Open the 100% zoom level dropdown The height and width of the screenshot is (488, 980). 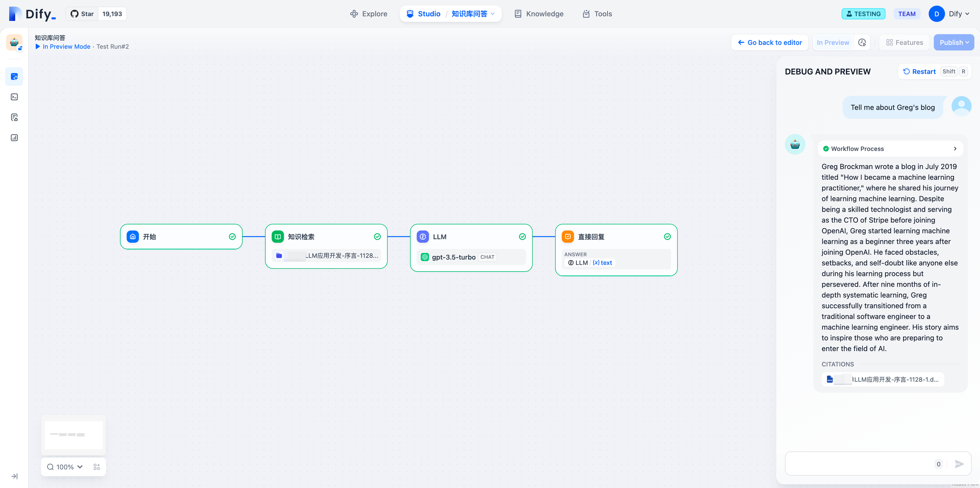point(65,467)
